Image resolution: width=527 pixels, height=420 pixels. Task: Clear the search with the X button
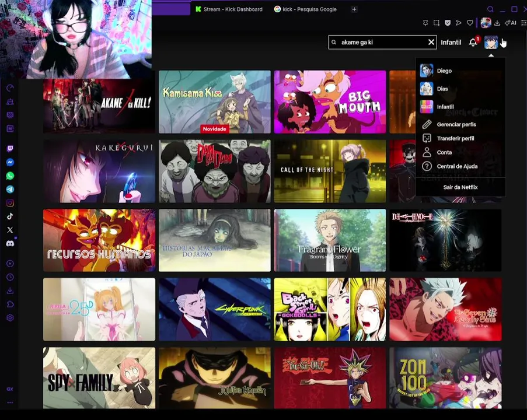tap(431, 43)
